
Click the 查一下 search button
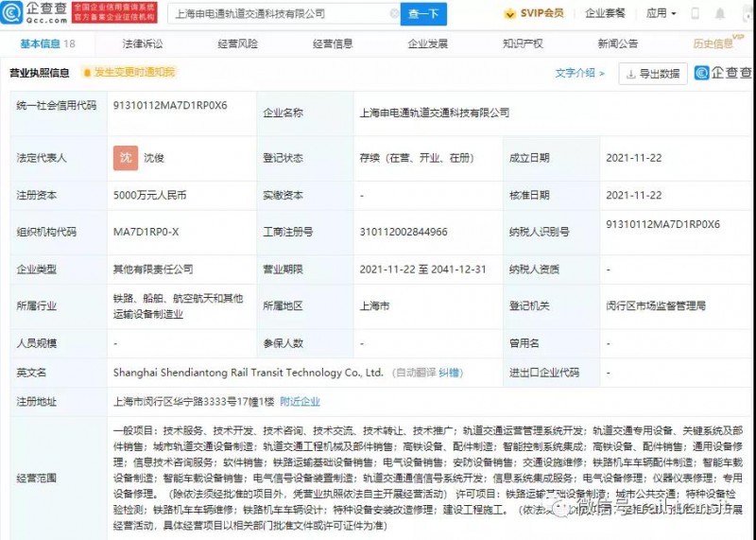(x=423, y=14)
